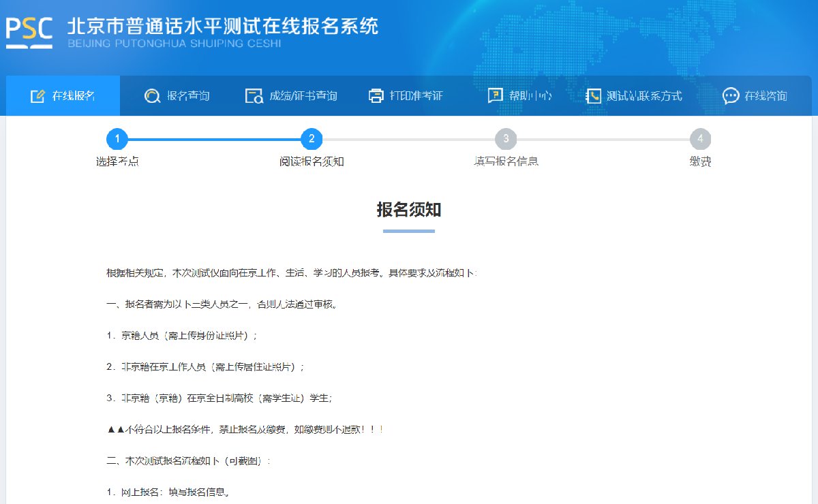Click the 填写报名信息 step label

506,162
